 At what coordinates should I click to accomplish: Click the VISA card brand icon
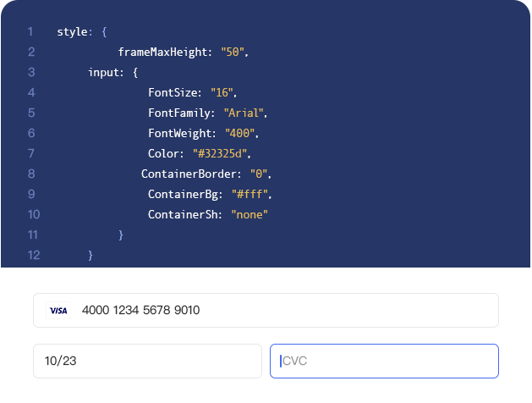tap(58, 311)
